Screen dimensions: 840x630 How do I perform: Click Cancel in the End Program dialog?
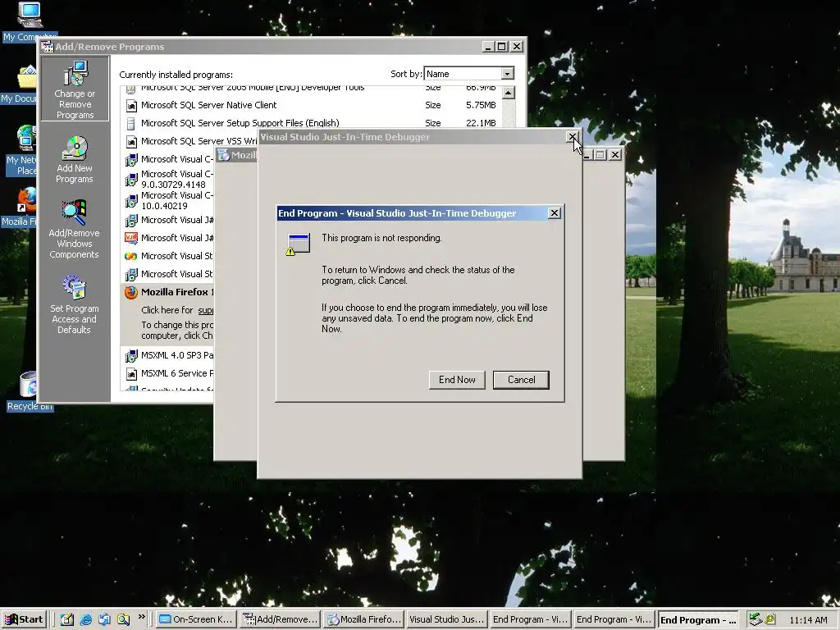[x=521, y=380]
